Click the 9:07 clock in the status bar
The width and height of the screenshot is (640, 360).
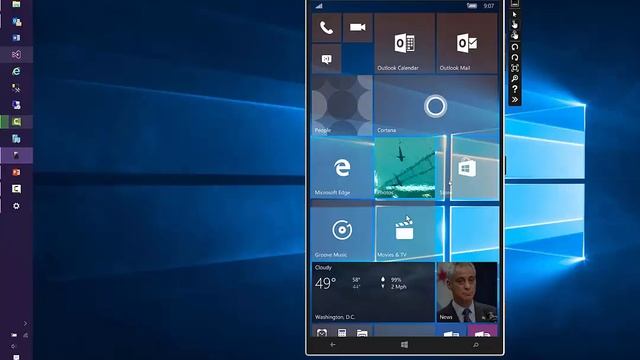point(489,6)
